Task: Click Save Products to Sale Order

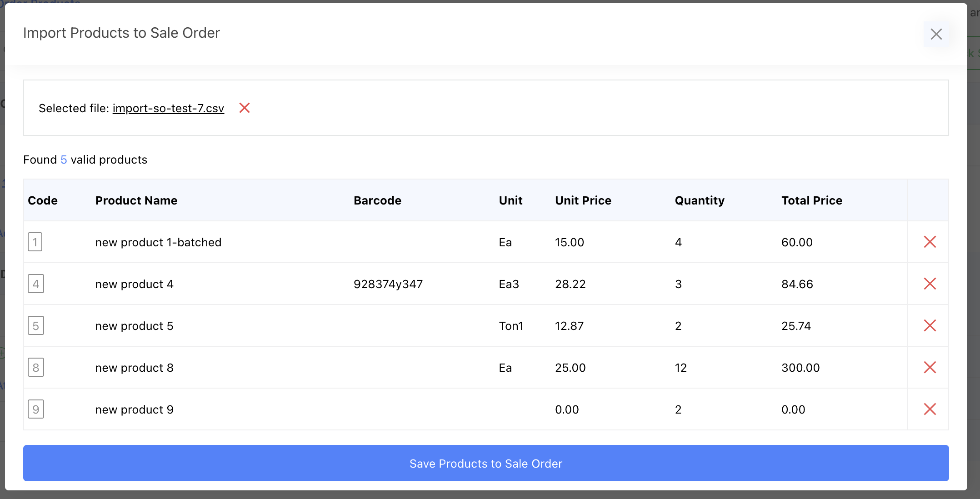Action: point(486,463)
